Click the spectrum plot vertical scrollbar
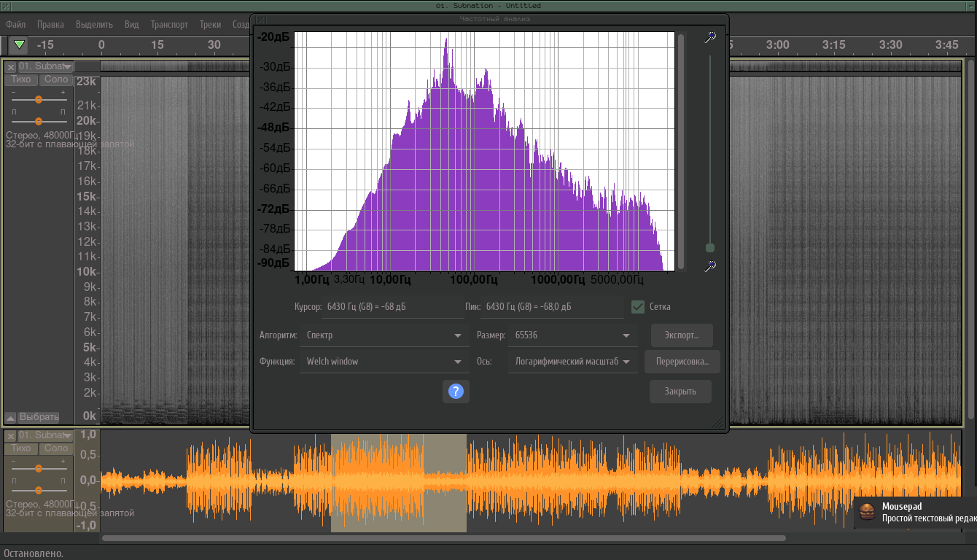The width and height of the screenshot is (977, 560). click(x=681, y=151)
